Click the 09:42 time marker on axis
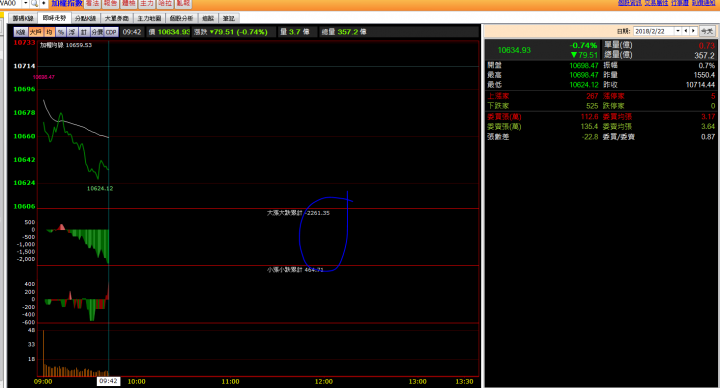 [108, 381]
